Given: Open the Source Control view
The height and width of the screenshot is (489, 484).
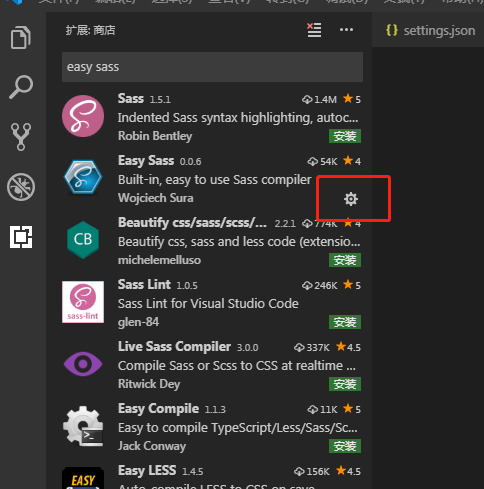Looking at the screenshot, I should coord(21,137).
